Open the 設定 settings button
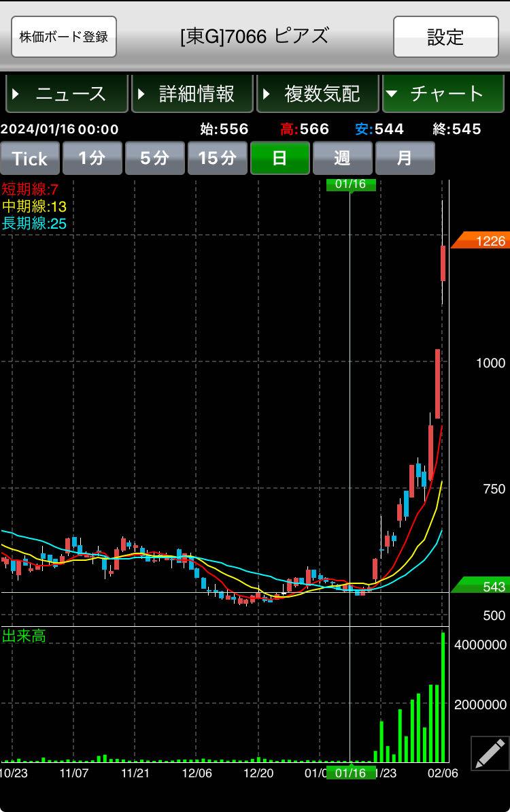Screen dimensions: 510x812 pyautogui.click(x=445, y=37)
